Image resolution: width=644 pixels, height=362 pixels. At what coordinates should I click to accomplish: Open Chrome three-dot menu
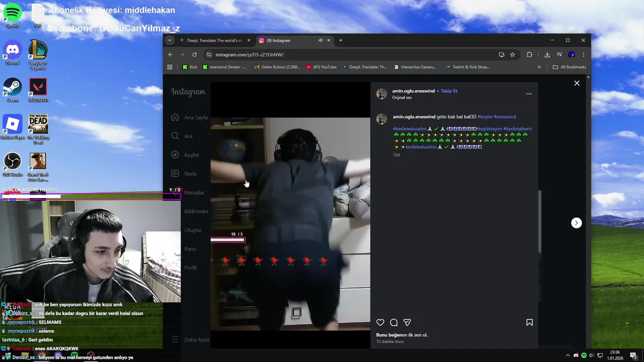[584, 54]
